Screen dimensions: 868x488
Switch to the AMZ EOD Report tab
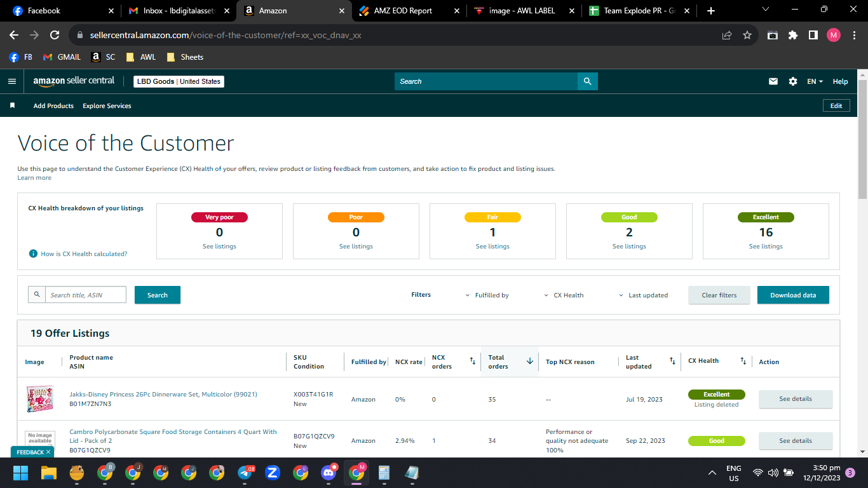(x=409, y=11)
